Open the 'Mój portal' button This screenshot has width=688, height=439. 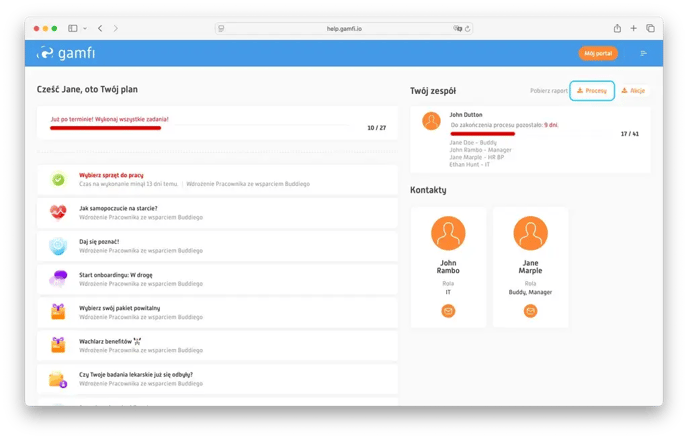pyautogui.click(x=598, y=53)
